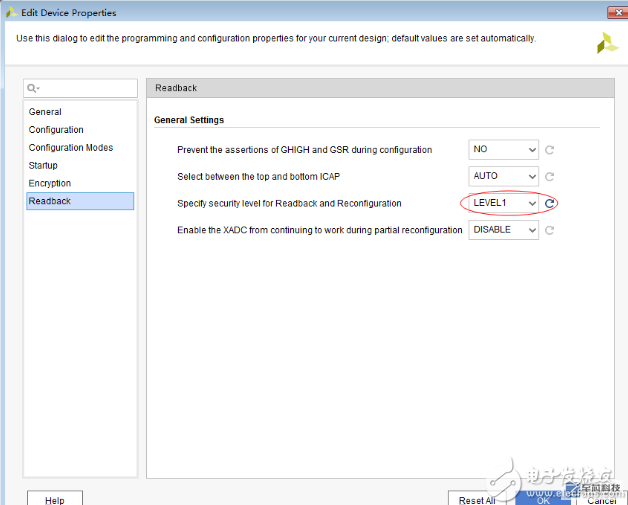The height and width of the screenshot is (505, 628).
Task: Open the security level LEVEL1 dropdown
Action: 504,203
